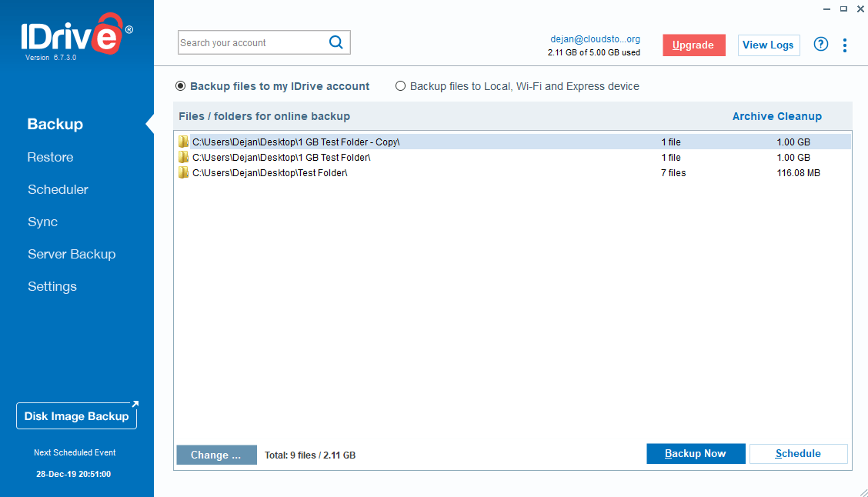Select the 1 GB Test Folder row
This screenshot has width=868, height=497.
pos(512,157)
